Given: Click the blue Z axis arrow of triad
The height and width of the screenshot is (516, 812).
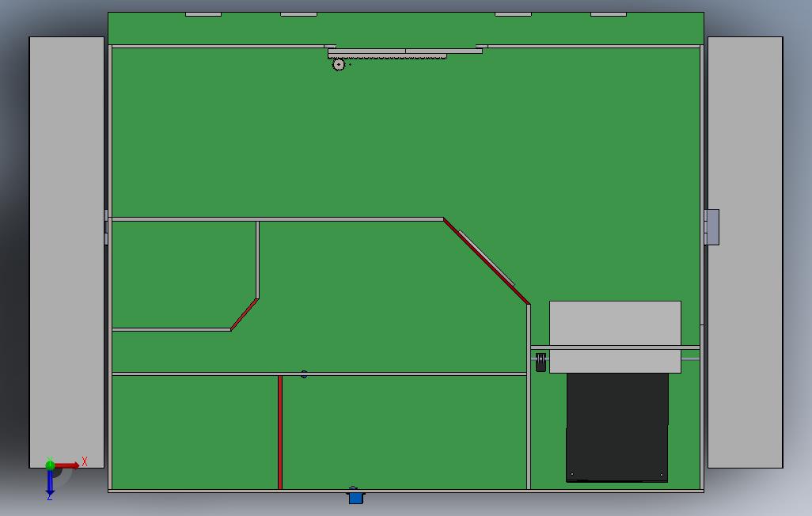Looking at the screenshot, I should 50,483.
